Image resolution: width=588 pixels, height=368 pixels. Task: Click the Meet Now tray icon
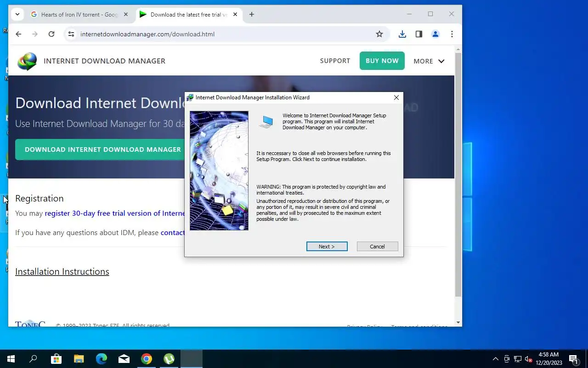507,359
